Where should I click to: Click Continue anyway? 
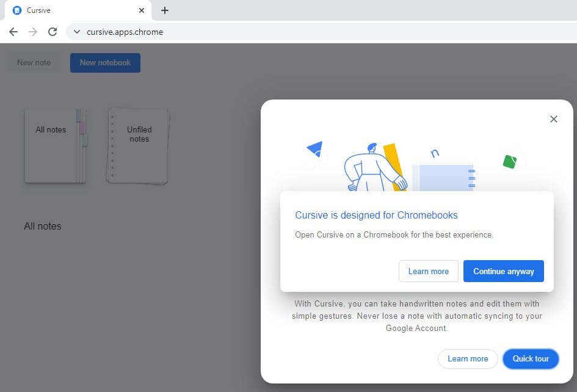click(x=503, y=271)
